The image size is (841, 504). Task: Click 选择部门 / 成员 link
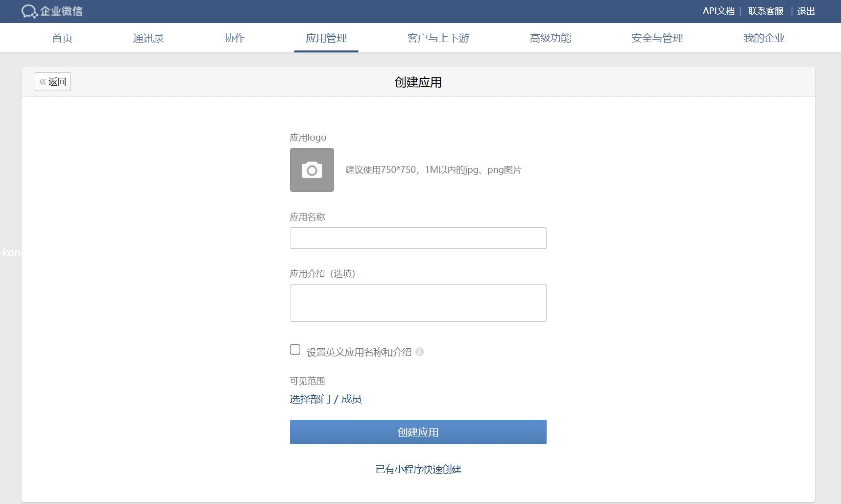tap(326, 399)
